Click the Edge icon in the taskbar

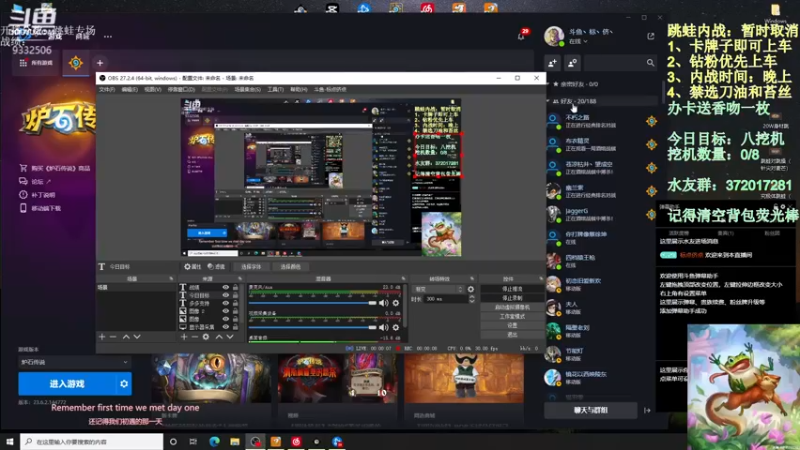[x=214, y=441]
